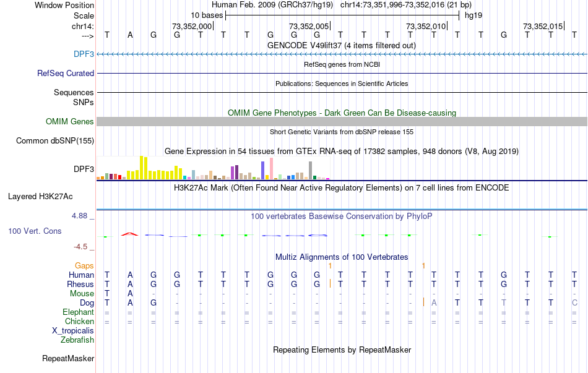The width and height of the screenshot is (588, 373).
Task: Click the tallest pink GTEx expression bar
Action: (x=271, y=169)
